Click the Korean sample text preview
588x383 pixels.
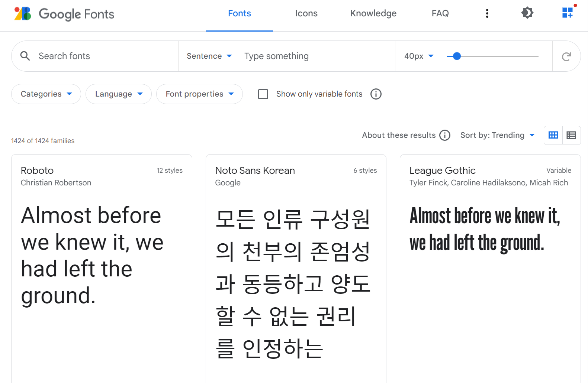coord(293,284)
